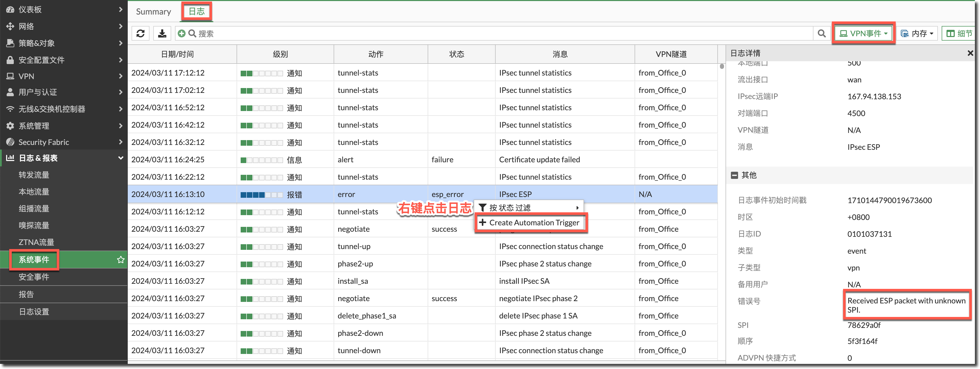Click the SPI value 78629a0f
Screen dimensions: 980x369
click(x=864, y=325)
